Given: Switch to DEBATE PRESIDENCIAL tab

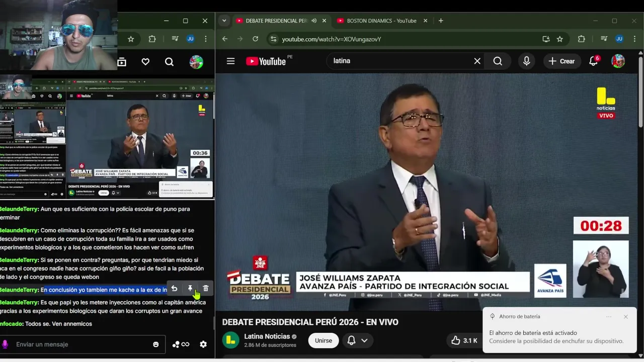Looking at the screenshot, I should tap(276, 21).
